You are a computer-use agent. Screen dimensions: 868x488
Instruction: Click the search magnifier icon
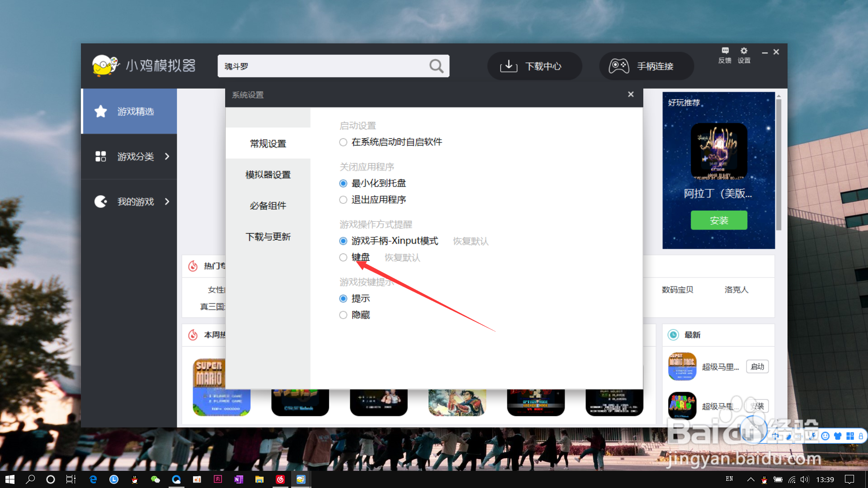click(435, 66)
